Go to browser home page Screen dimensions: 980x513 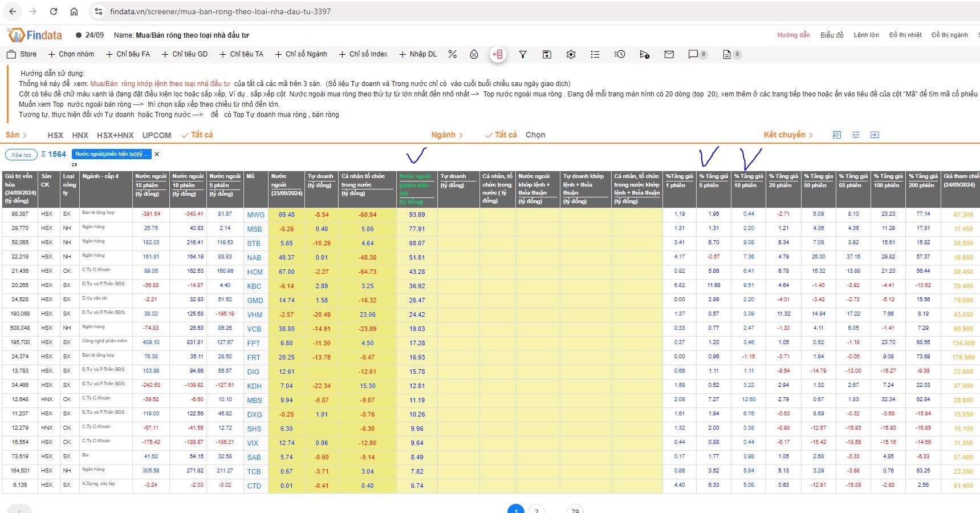click(x=74, y=11)
